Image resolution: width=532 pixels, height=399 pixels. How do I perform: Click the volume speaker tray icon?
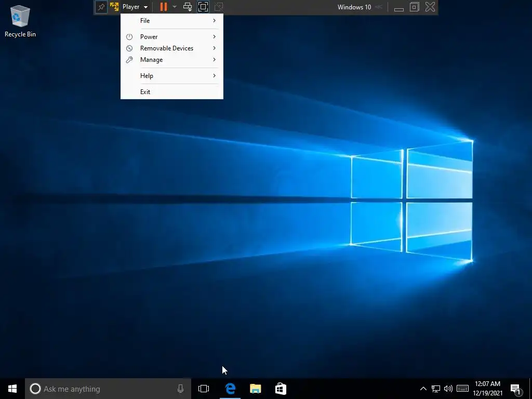(x=448, y=389)
